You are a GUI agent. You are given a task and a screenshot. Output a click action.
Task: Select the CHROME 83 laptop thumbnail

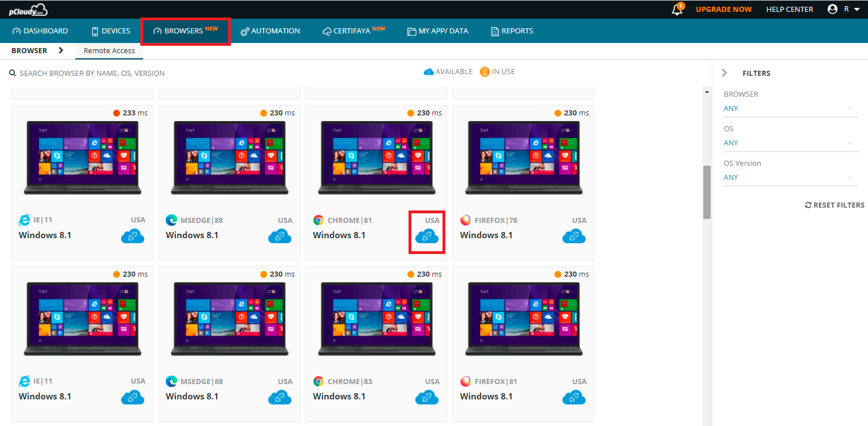click(376, 319)
